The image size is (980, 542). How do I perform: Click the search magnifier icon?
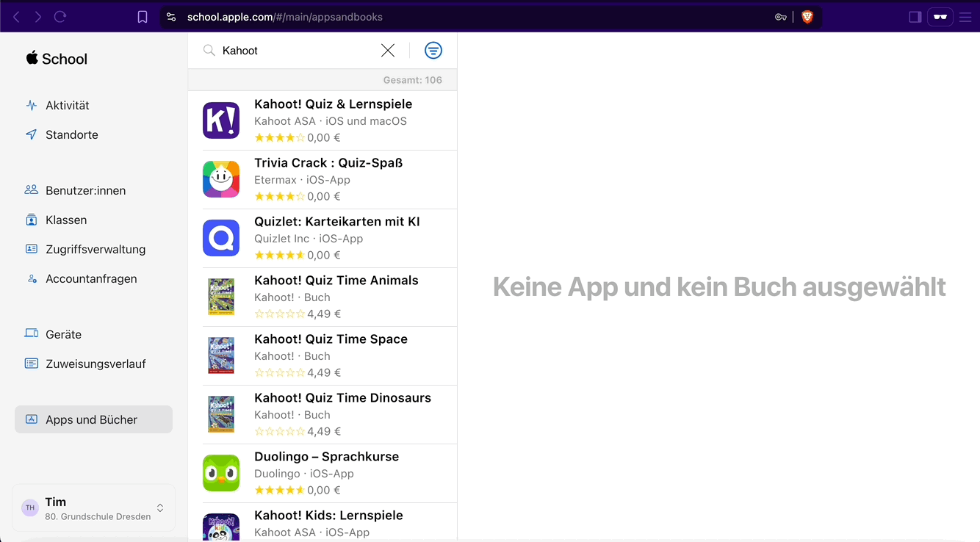tap(209, 50)
